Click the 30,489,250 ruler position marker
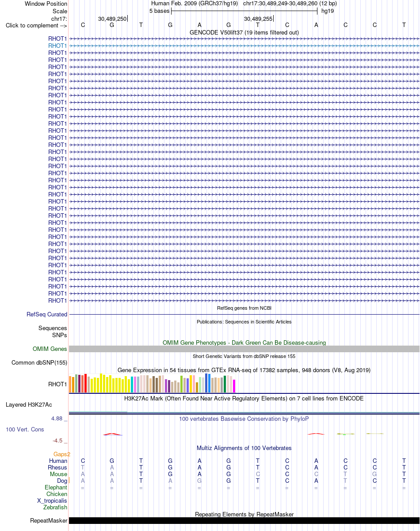 [x=112, y=19]
